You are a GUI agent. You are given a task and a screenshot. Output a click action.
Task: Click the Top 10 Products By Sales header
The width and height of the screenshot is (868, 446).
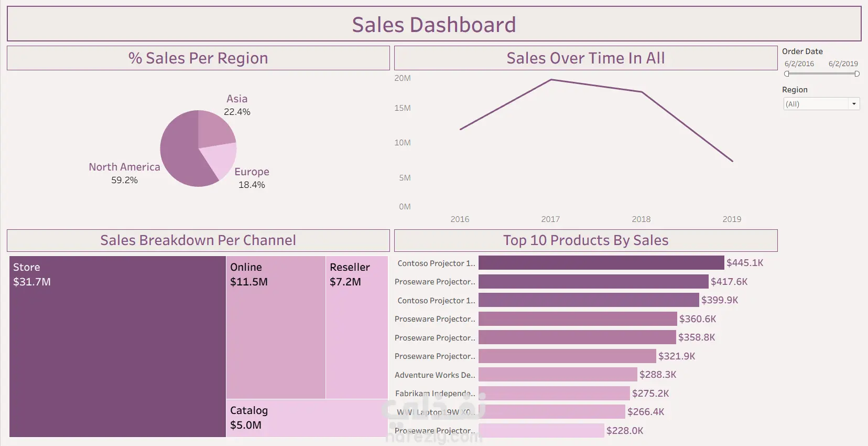click(585, 240)
